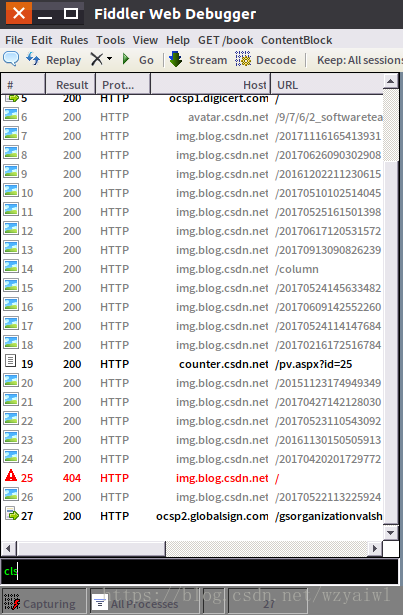This screenshot has width=403, height=615.
Task: Open the Rules menu
Action: tap(74, 40)
